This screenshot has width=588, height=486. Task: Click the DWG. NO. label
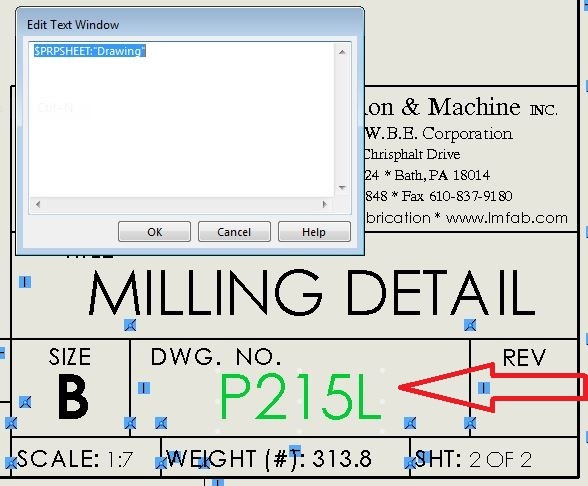coord(216,357)
